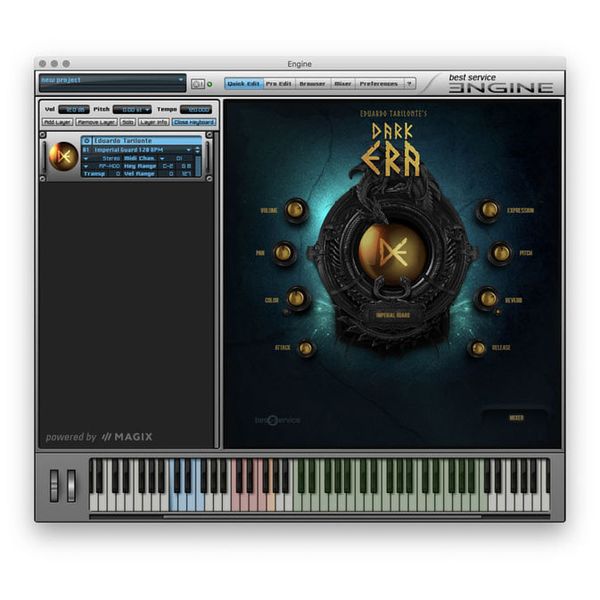Screen dimensions: 600x600
Task: Click the Imperial Guard name plate
Action: [393, 315]
